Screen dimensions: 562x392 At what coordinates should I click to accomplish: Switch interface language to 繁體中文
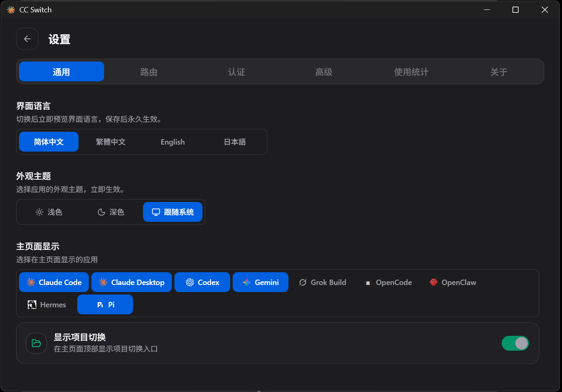(x=111, y=142)
